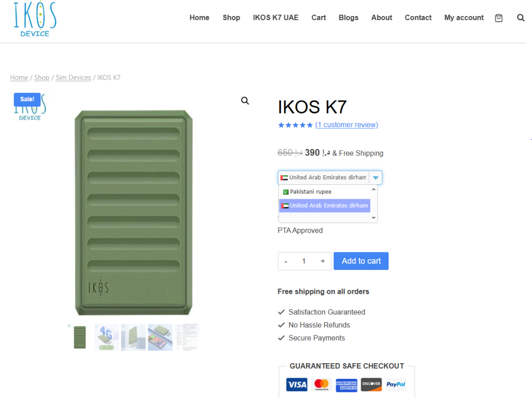Open the product image zoom magnifier
532x398 pixels.
pyautogui.click(x=245, y=101)
